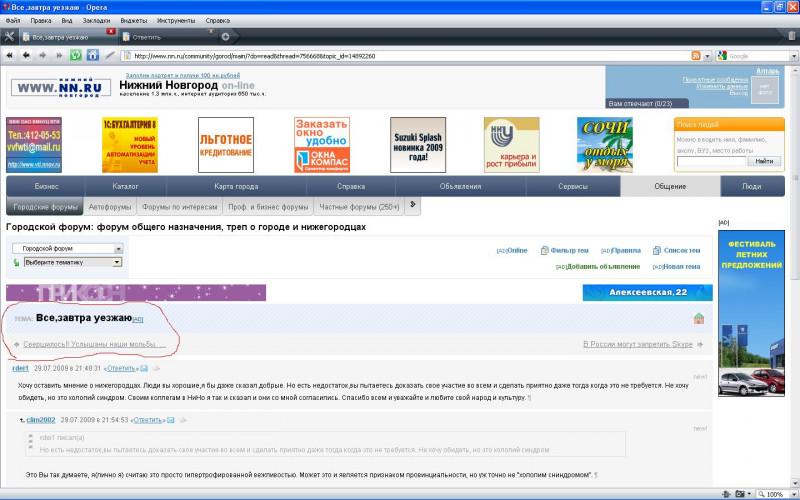Open the Правила link
800x500 pixels.
[626, 251]
